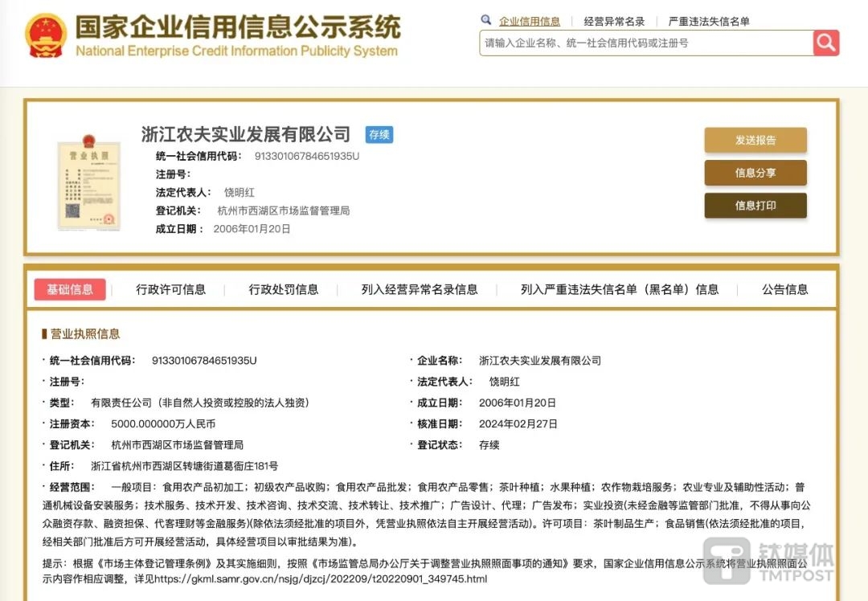Click the 信息打印 button
Screen dimensions: 868x601
coord(755,206)
